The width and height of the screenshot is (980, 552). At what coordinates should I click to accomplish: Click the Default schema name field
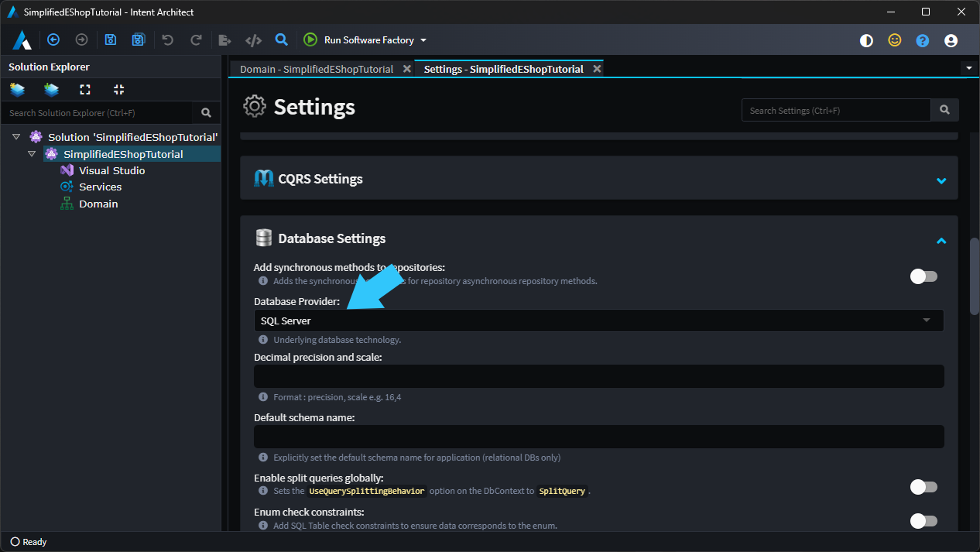tap(598, 437)
